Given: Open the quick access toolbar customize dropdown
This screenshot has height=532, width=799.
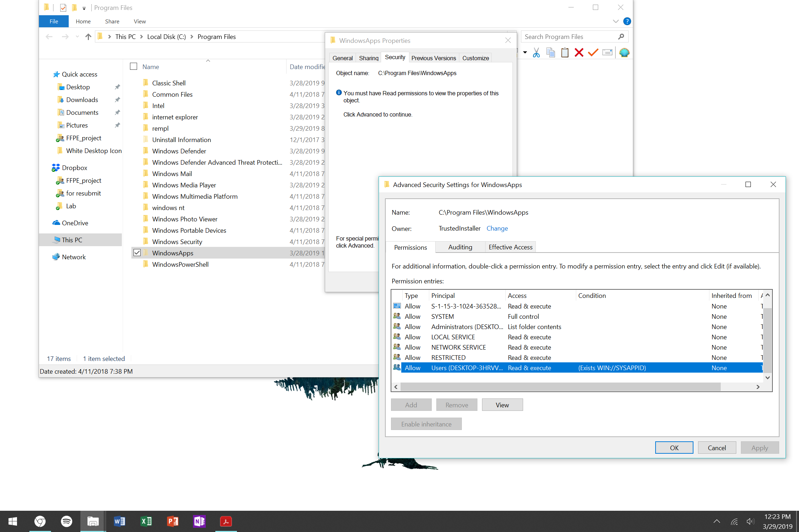Looking at the screenshot, I should [x=84, y=8].
